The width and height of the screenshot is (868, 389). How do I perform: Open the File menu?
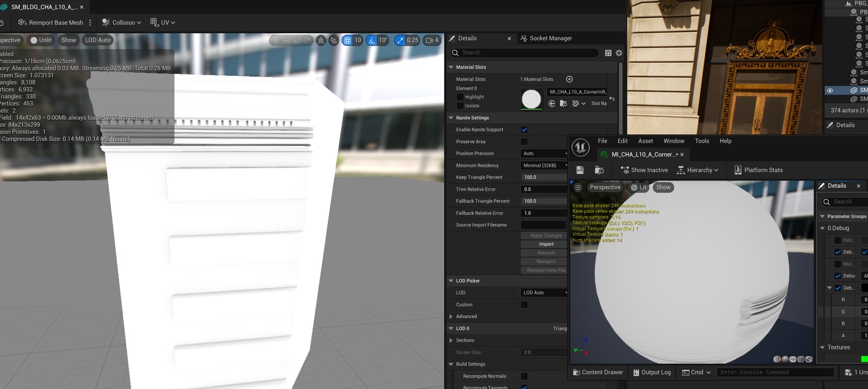(x=602, y=141)
